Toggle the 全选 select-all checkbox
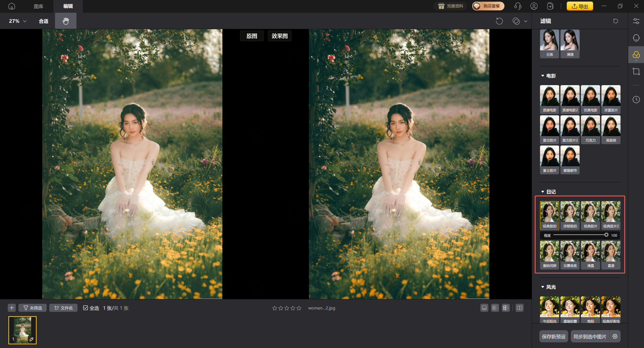The height and width of the screenshot is (348, 644). tap(86, 308)
